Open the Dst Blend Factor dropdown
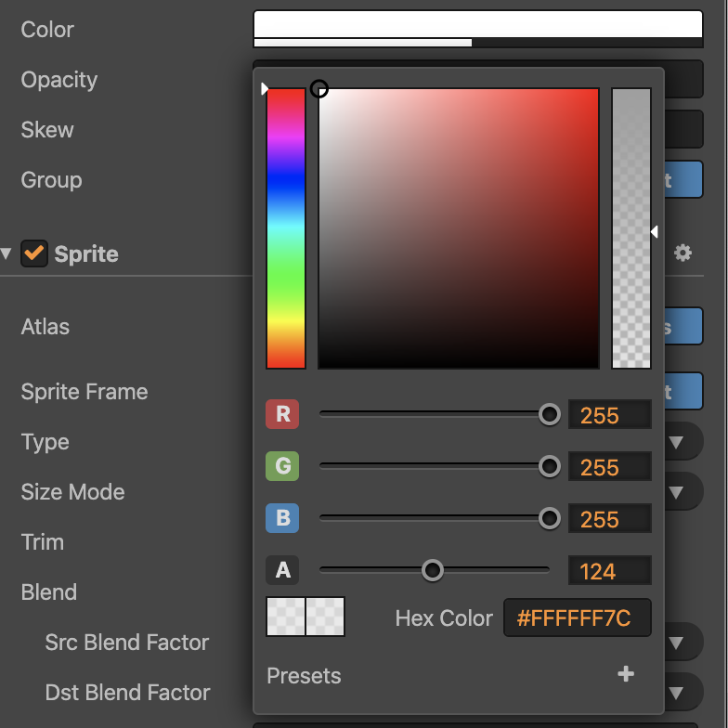 [683, 693]
